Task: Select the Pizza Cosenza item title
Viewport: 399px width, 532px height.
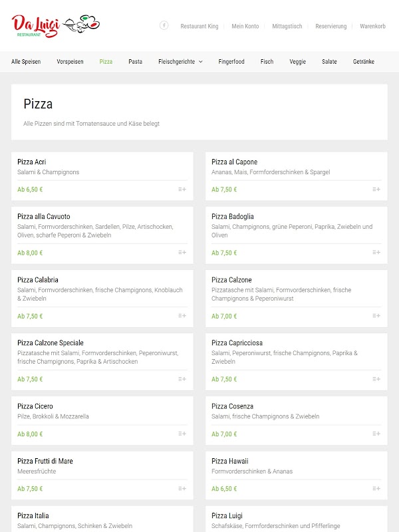Action: point(232,406)
